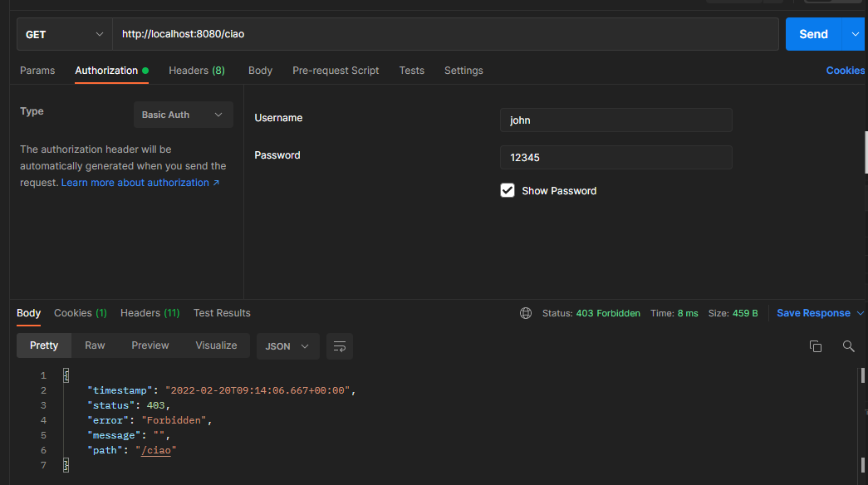The image size is (868, 485).
Task: Click the Password field containing 12345
Action: tap(615, 158)
